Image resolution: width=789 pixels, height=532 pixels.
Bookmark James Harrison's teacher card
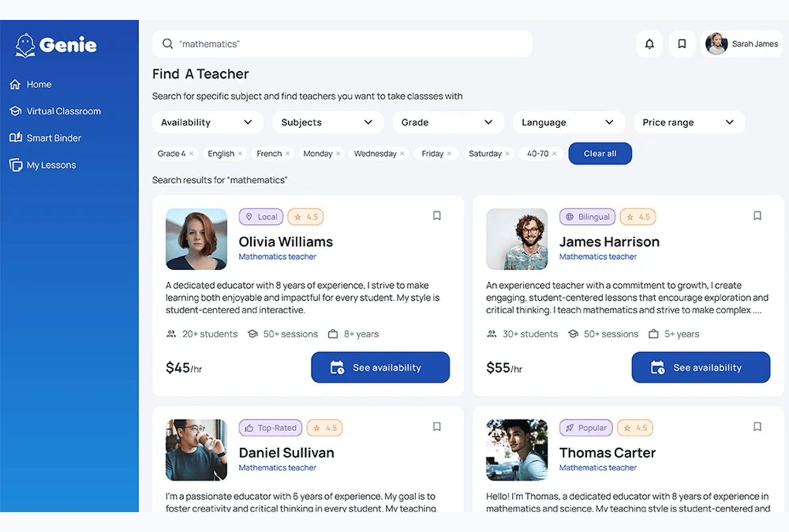point(757,216)
